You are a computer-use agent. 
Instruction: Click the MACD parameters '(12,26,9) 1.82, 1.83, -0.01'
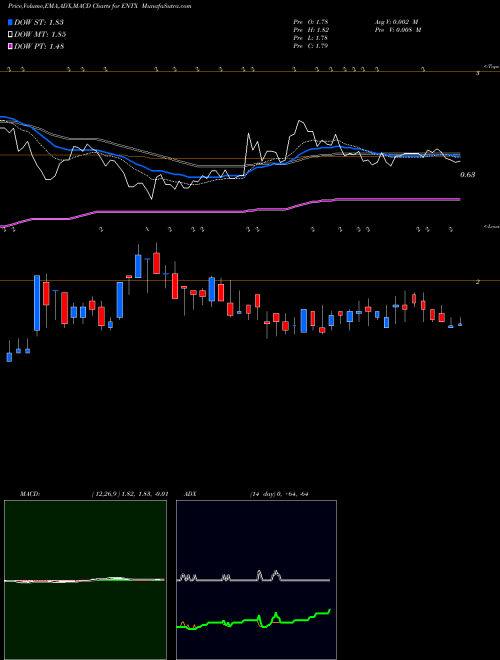coord(130,494)
